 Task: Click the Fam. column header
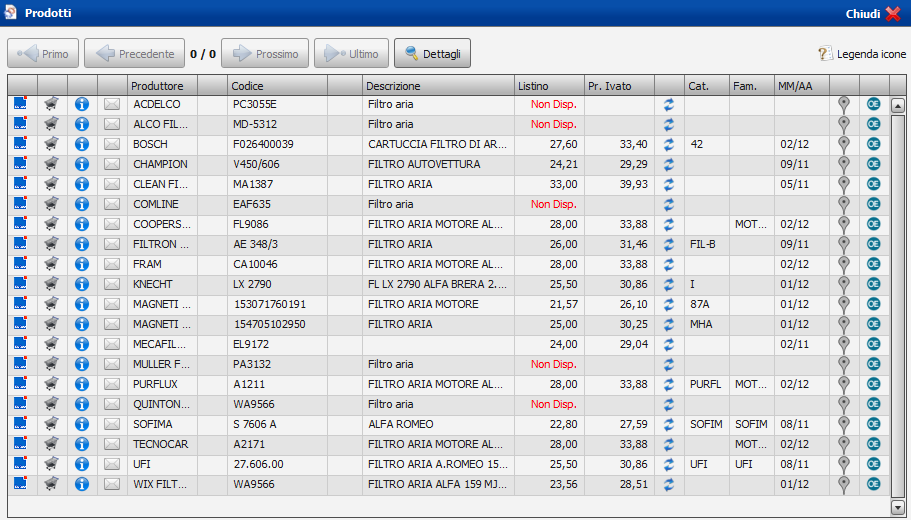[x=752, y=86]
